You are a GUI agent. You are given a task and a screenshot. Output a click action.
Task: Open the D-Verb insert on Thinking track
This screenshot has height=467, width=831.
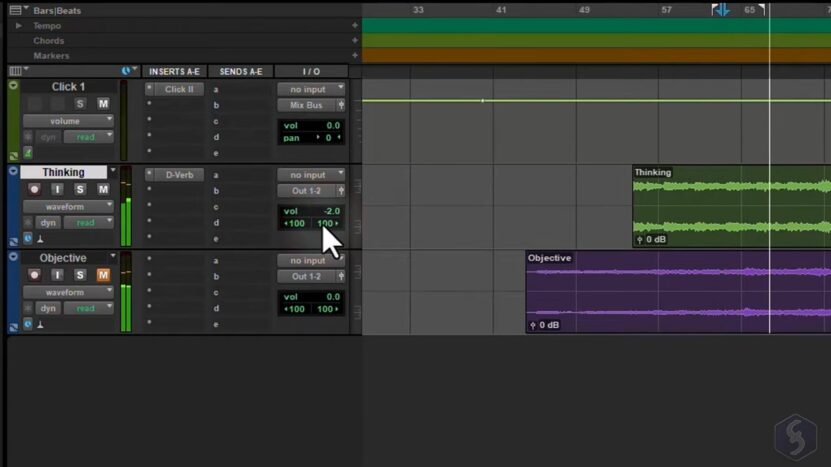[x=179, y=175]
